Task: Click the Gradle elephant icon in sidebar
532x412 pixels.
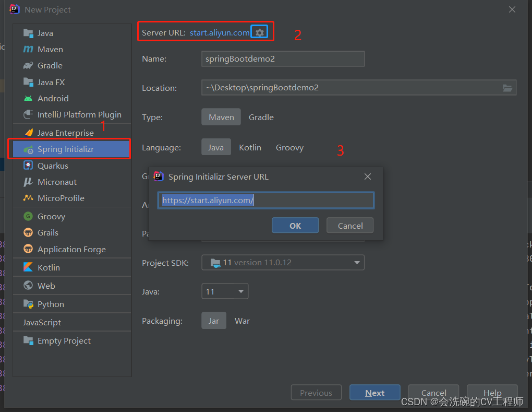Action: point(28,66)
